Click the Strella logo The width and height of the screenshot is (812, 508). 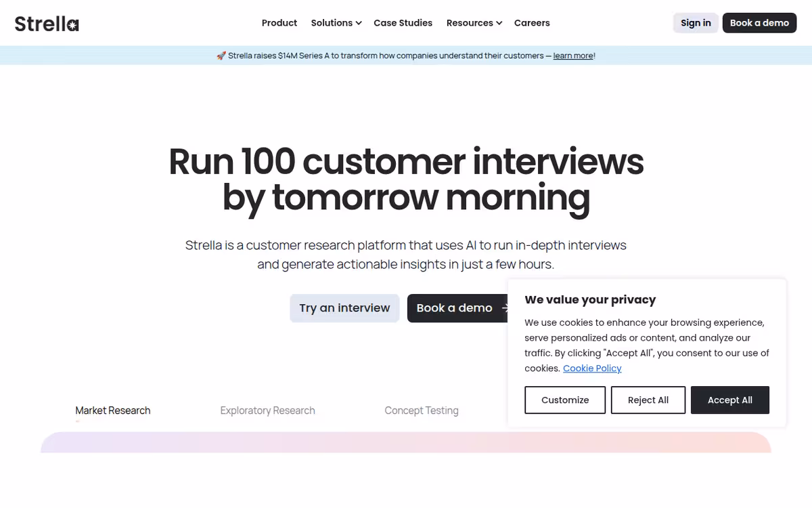tap(47, 23)
